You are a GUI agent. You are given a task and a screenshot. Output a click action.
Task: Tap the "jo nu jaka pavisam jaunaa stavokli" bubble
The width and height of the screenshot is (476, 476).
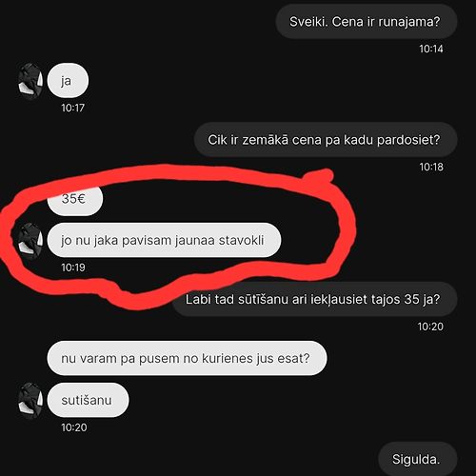click(x=164, y=240)
